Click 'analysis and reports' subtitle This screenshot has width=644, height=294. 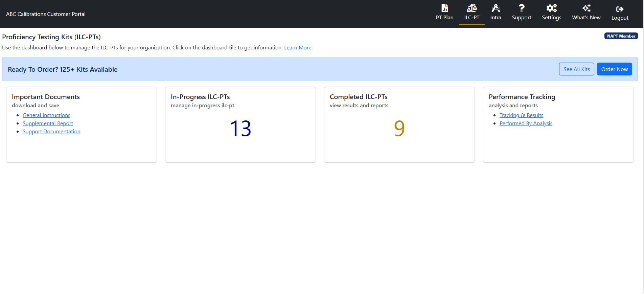coord(513,106)
